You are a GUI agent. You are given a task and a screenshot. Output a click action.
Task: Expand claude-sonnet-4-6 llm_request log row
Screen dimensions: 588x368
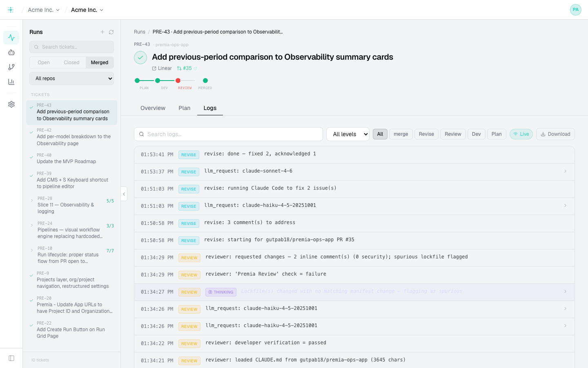pos(354,171)
